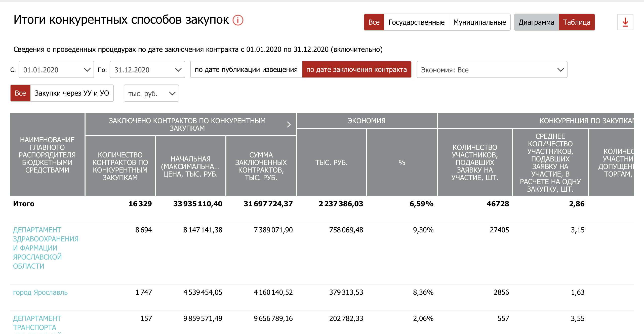The height and width of the screenshot is (334, 644).
Task: Open the 'тыс. руб.' units dropdown
Action: click(151, 93)
